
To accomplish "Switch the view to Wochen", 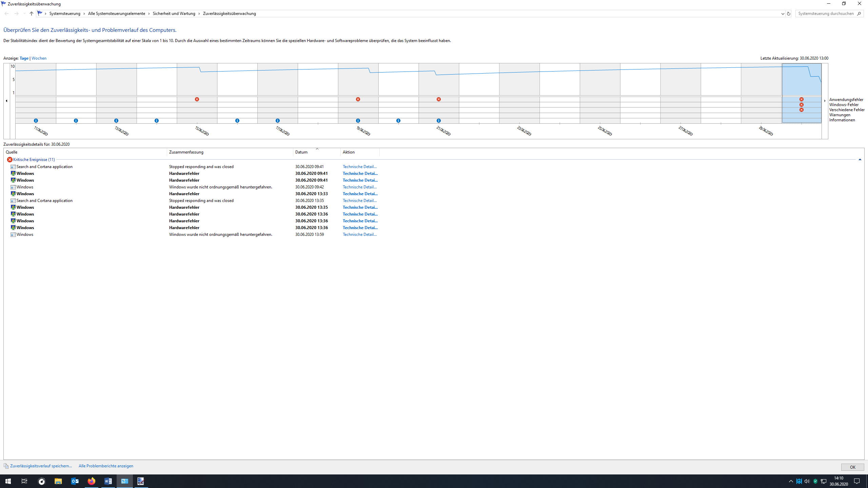I will pyautogui.click(x=39, y=58).
